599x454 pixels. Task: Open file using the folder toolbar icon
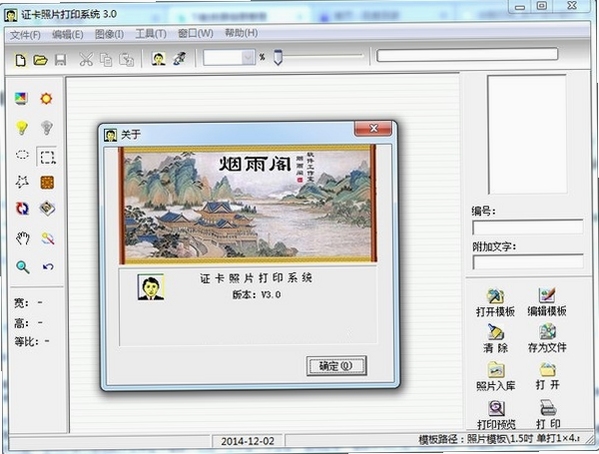40,60
